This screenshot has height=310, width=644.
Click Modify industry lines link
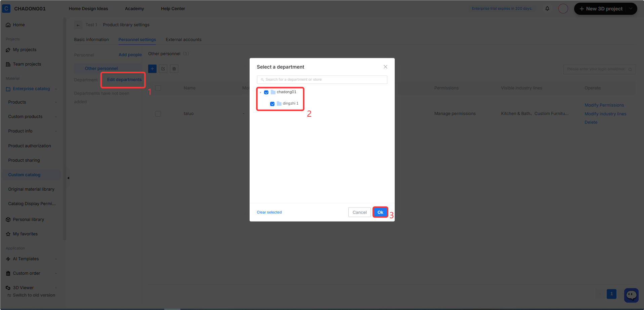tap(605, 114)
